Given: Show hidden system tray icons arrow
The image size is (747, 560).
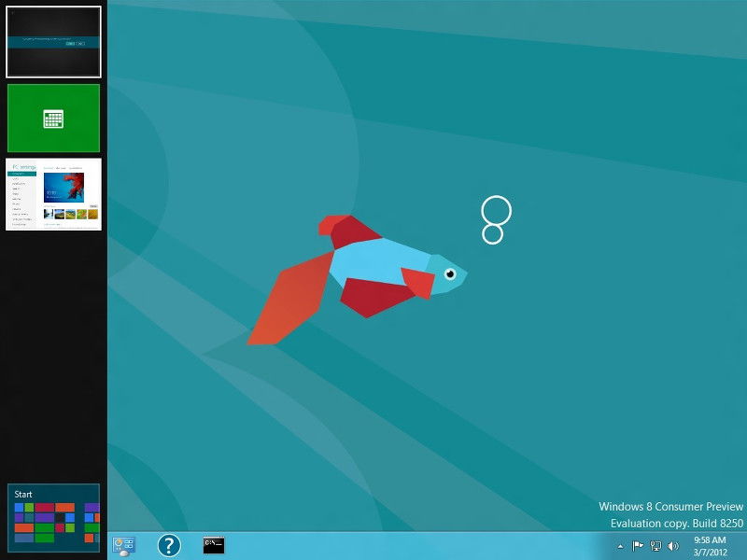Looking at the screenshot, I should 620,546.
